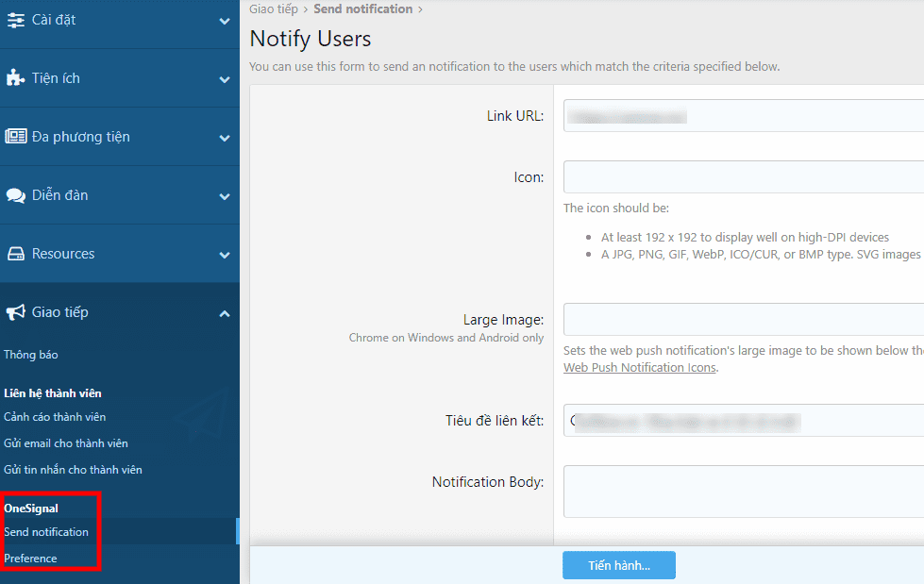
Task: Open the Tiện ích menu
Action: point(120,77)
